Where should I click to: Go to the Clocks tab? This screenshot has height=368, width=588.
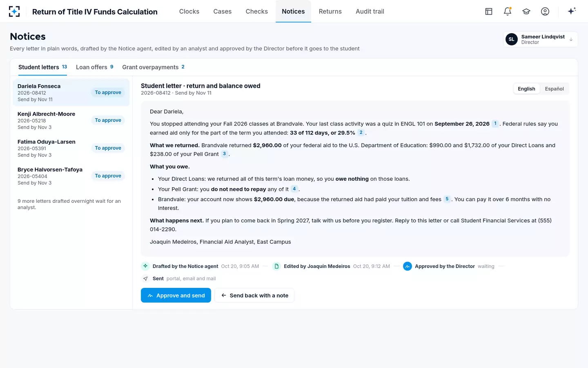click(x=189, y=11)
